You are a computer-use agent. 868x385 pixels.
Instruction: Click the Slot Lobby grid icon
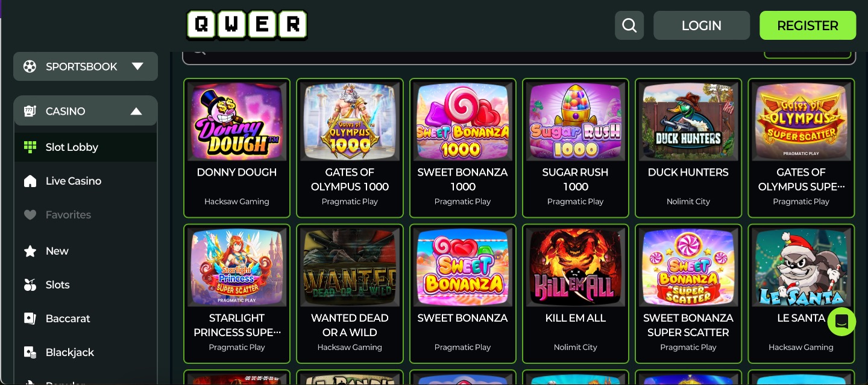(30, 147)
